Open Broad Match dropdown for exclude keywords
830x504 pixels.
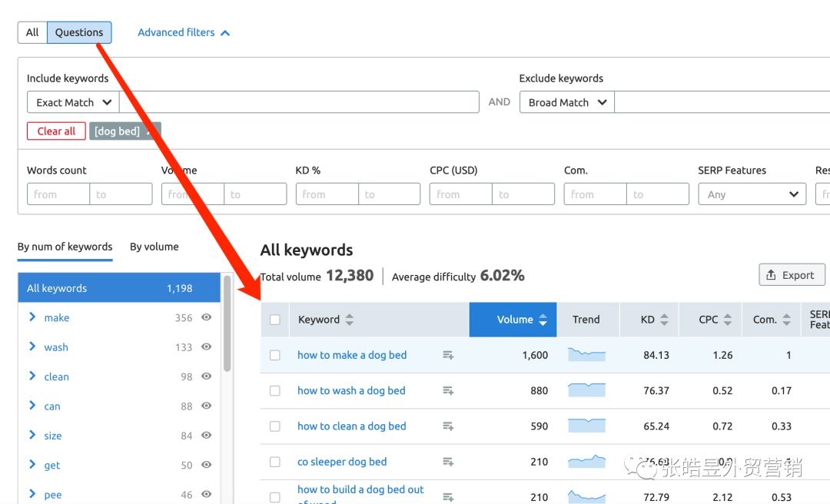tap(567, 102)
